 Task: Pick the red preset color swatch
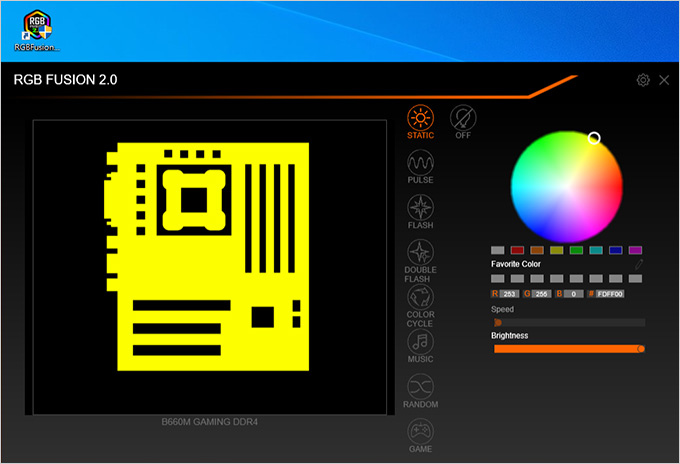coord(517,250)
